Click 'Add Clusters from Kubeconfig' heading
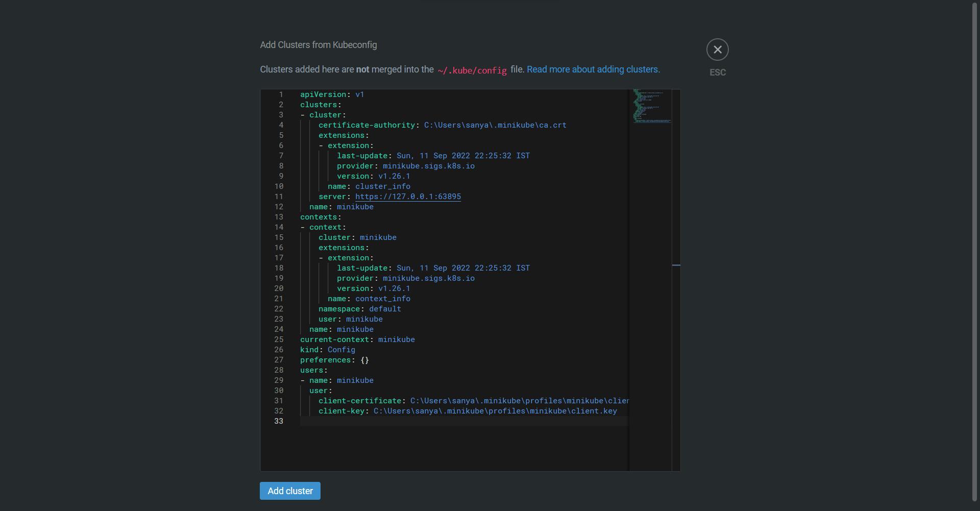Image resolution: width=980 pixels, height=511 pixels. pyautogui.click(x=318, y=45)
